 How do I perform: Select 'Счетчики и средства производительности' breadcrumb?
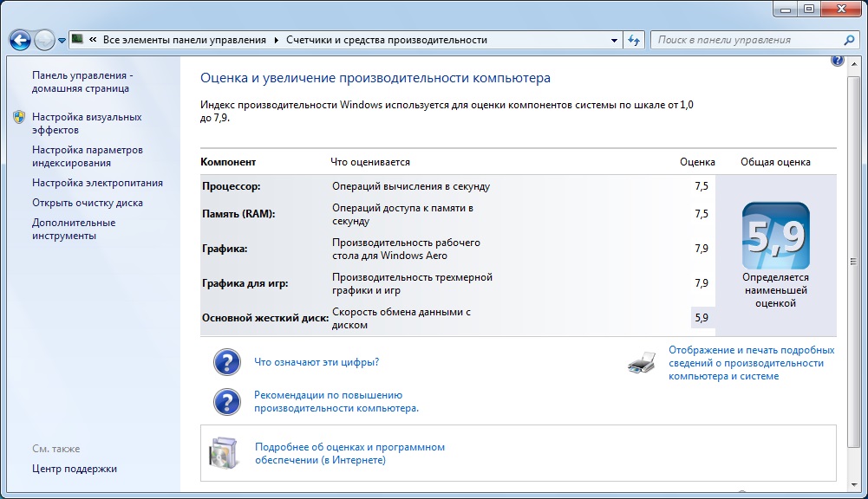click(x=386, y=40)
